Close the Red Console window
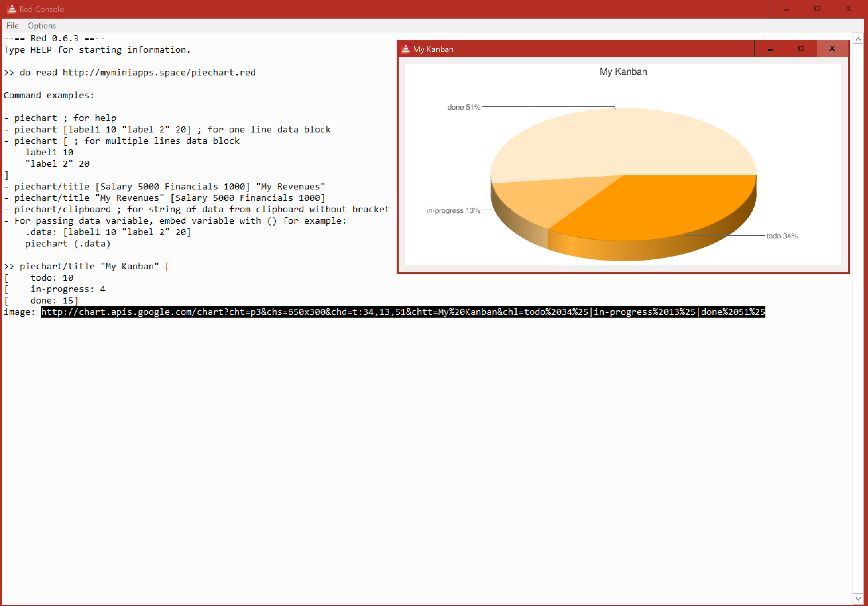The width and height of the screenshot is (868, 606). point(848,9)
